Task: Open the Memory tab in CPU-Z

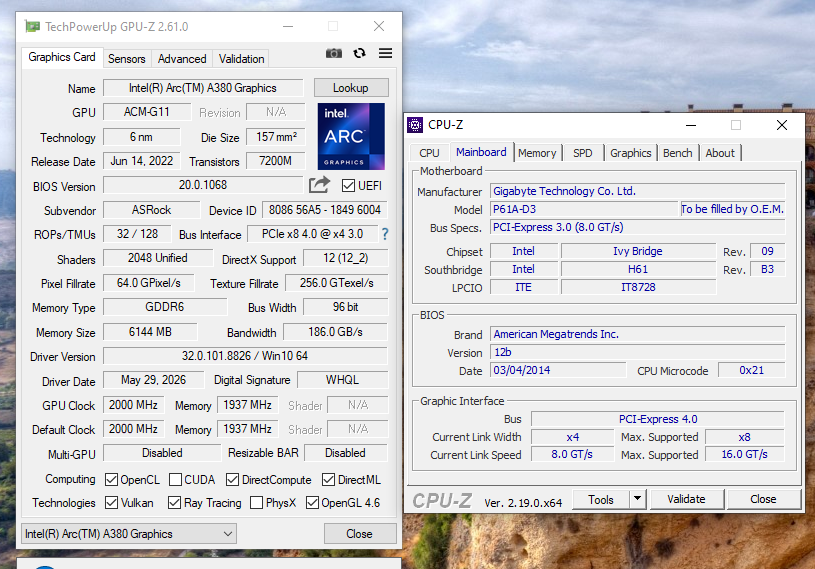Action: click(x=537, y=153)
